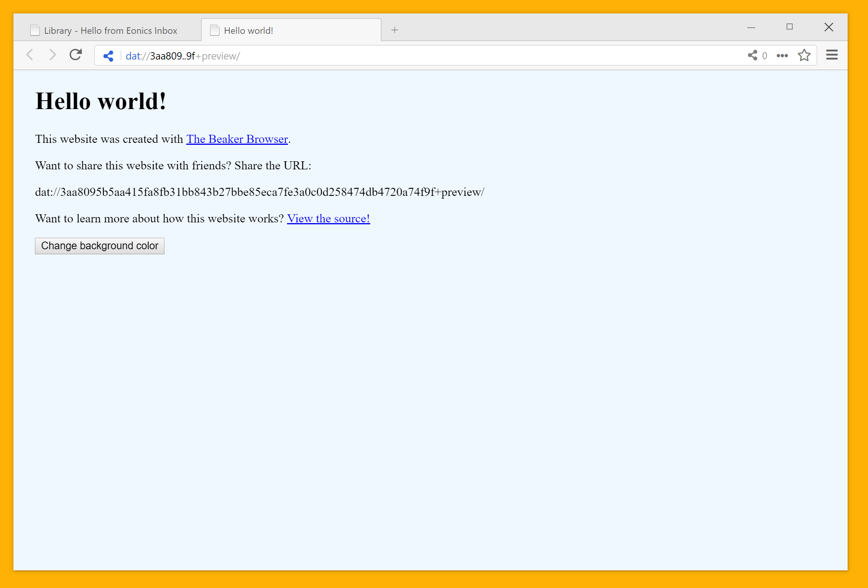
Task: Open the site tools three-dots icon
Action: click(782, 55)
